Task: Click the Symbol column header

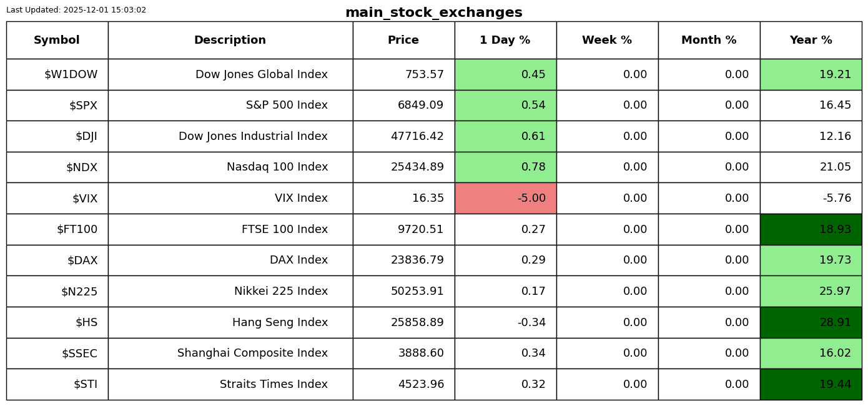Action: pyautogui.click(x=57, y=40)
